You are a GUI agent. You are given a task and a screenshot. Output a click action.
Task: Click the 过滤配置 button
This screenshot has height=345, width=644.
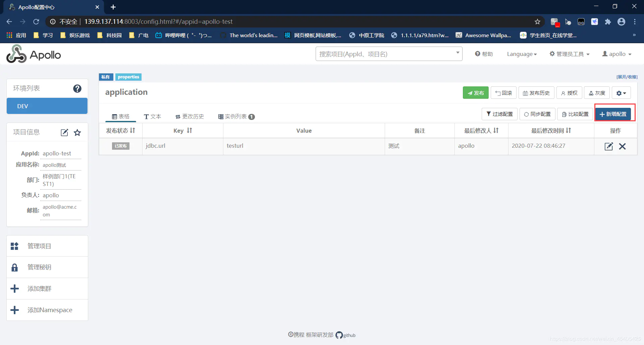click(499, 114)
